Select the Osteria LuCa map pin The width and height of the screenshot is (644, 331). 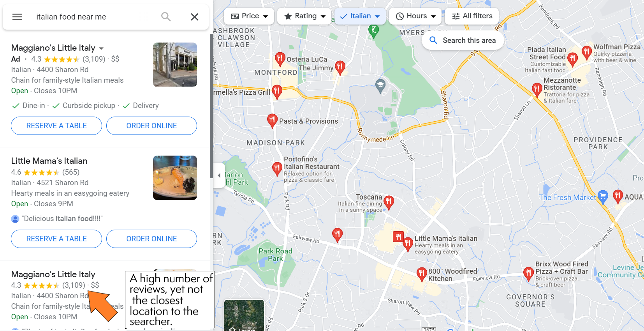(x=280, y=59)
